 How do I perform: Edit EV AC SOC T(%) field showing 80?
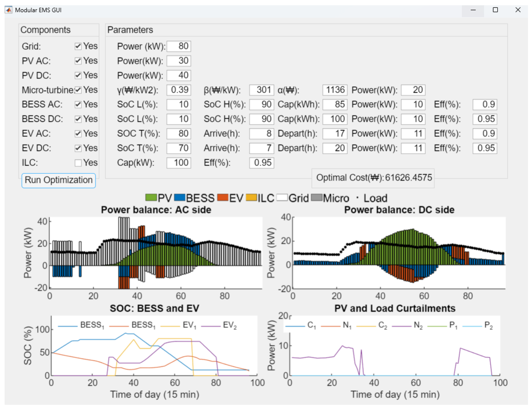pos(179,134)
